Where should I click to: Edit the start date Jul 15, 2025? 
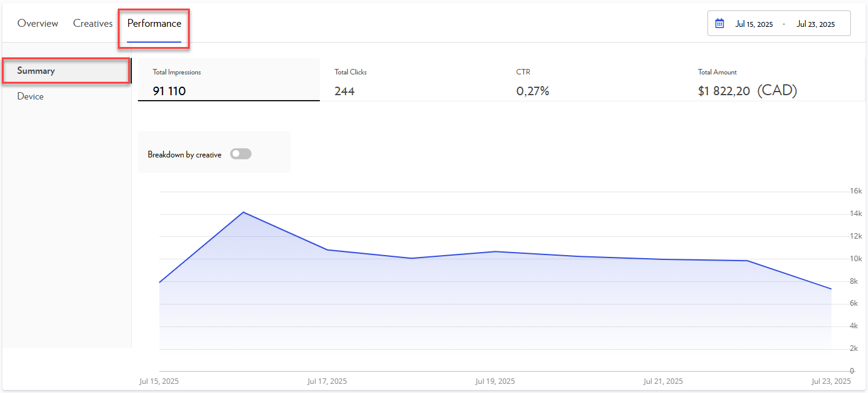coord(754,24)
